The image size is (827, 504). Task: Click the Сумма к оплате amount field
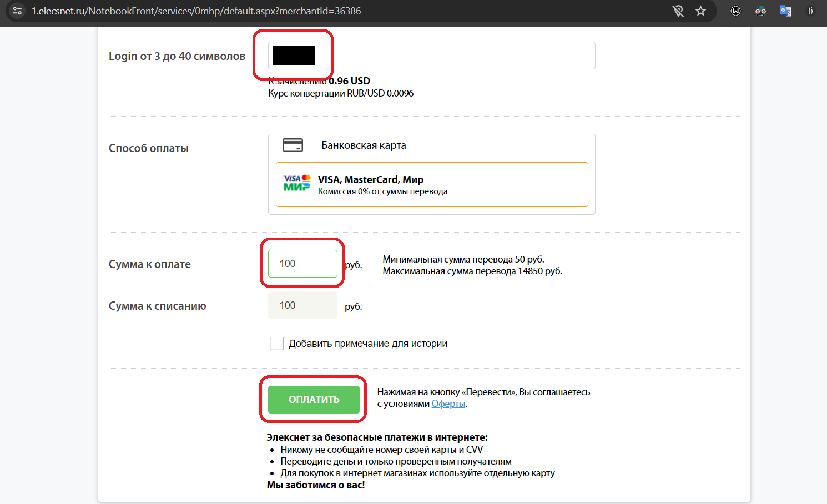302,264
